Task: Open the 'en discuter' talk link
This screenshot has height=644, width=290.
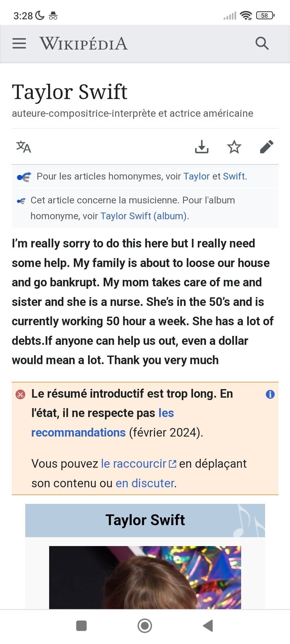Action: 145,483
